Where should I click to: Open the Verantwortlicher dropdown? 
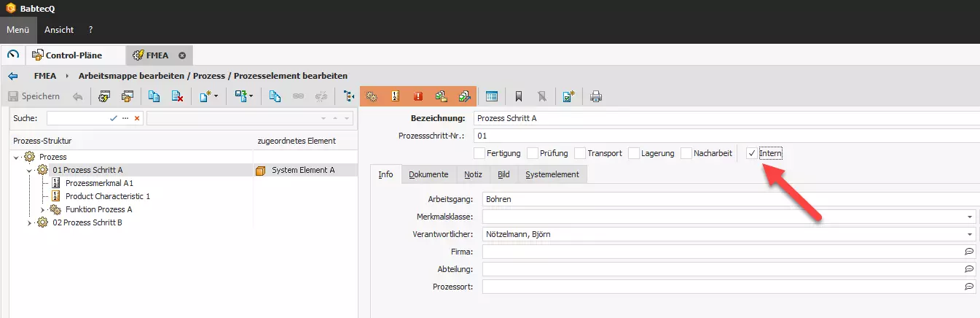970,234
